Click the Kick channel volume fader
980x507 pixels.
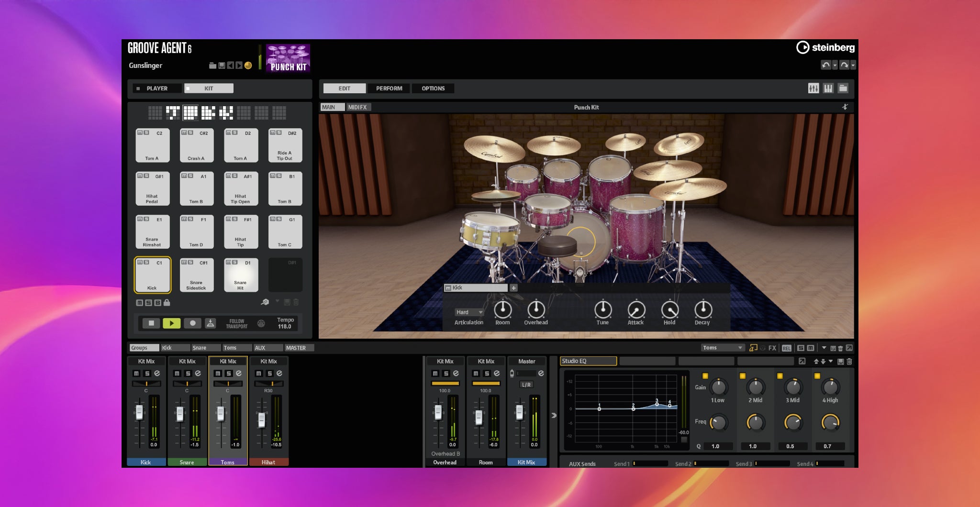pos(139,412)
